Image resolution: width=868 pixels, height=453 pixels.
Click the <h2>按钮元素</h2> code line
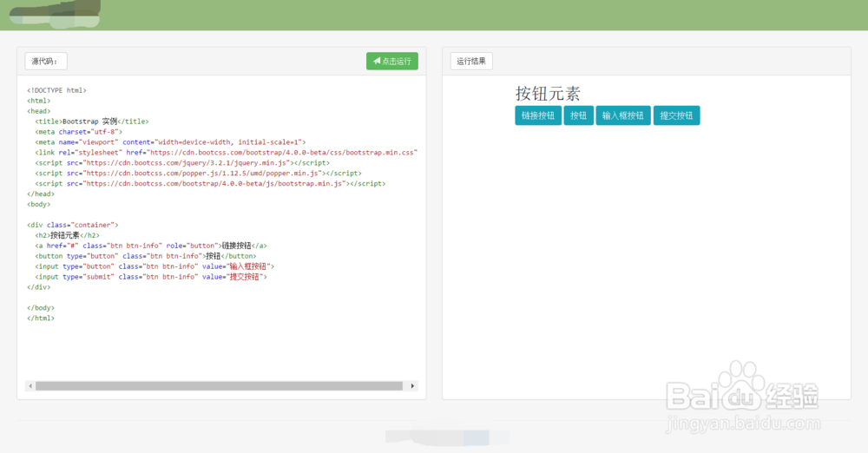pyautogui.click(x=68, y=235)
